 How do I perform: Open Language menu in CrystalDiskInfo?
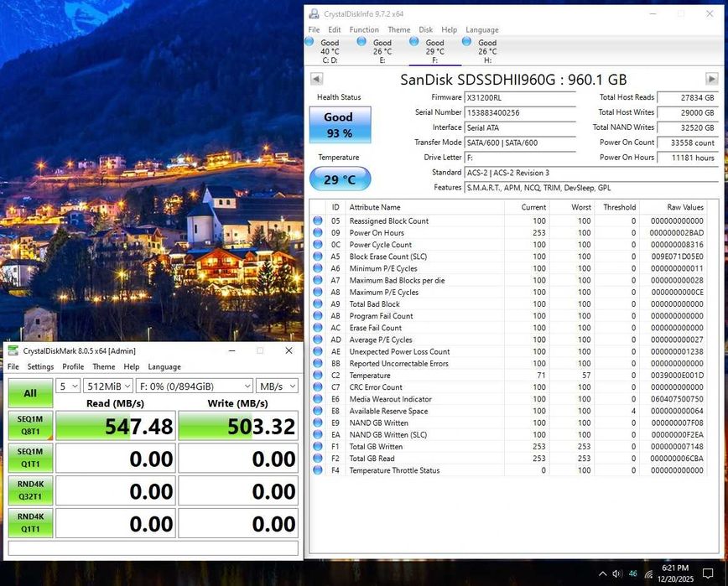[482, 29]
